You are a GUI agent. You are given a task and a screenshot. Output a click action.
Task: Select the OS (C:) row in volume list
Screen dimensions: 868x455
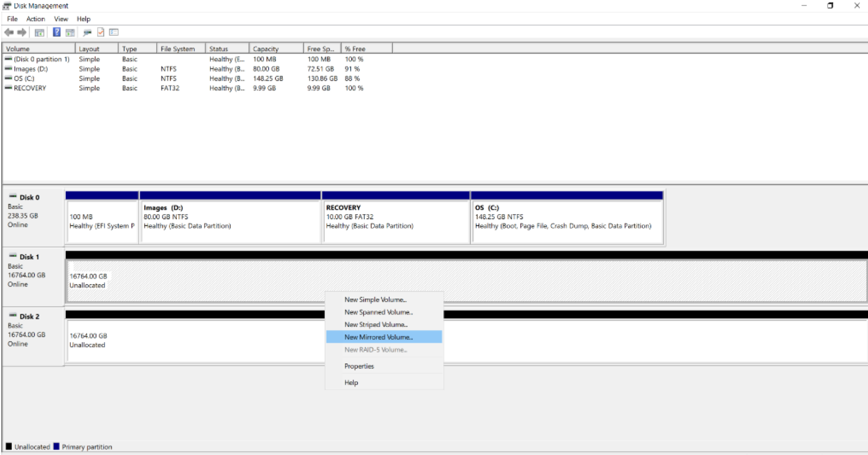24,79
